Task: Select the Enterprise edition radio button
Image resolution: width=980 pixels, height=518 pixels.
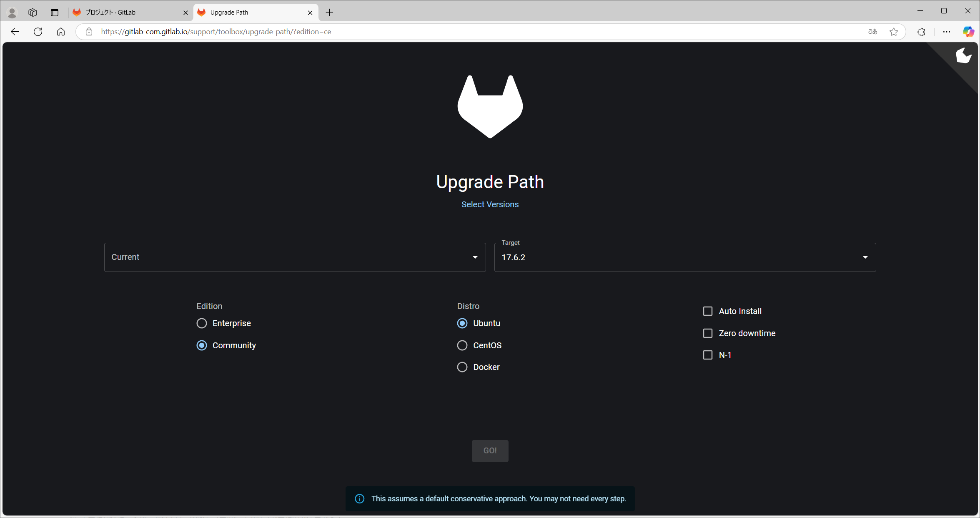Action: click(202, 323)
